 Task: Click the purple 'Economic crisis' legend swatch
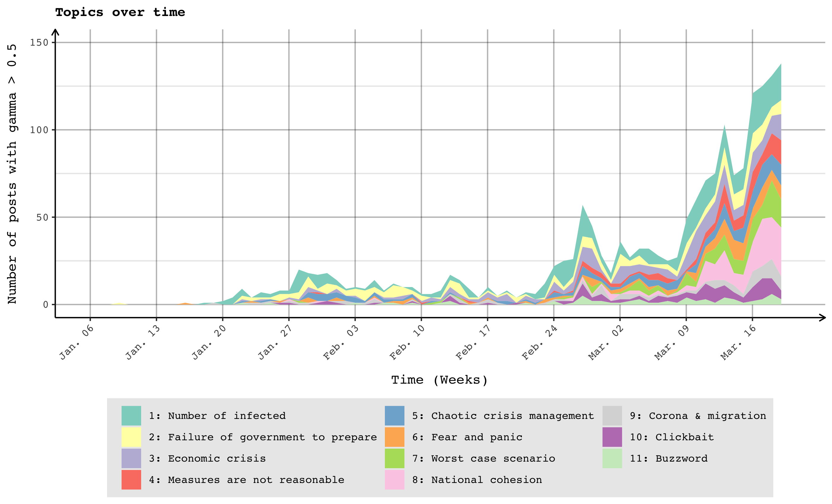coord(131,458)
